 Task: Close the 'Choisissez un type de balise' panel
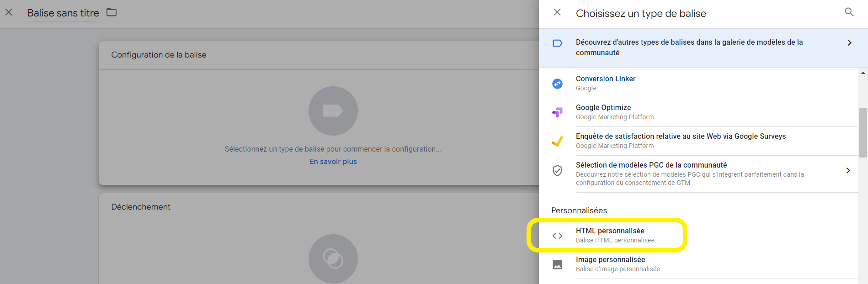coord(557,12)
